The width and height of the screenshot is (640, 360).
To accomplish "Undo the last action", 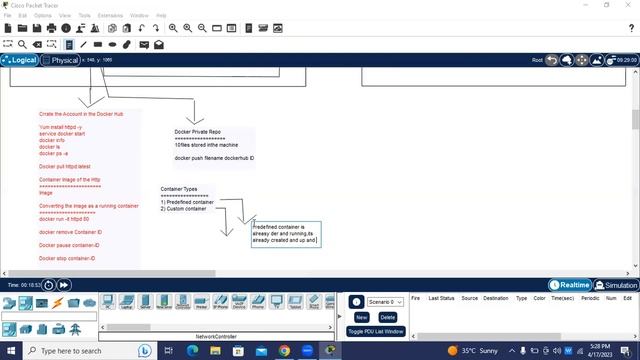I will point(141,28).
